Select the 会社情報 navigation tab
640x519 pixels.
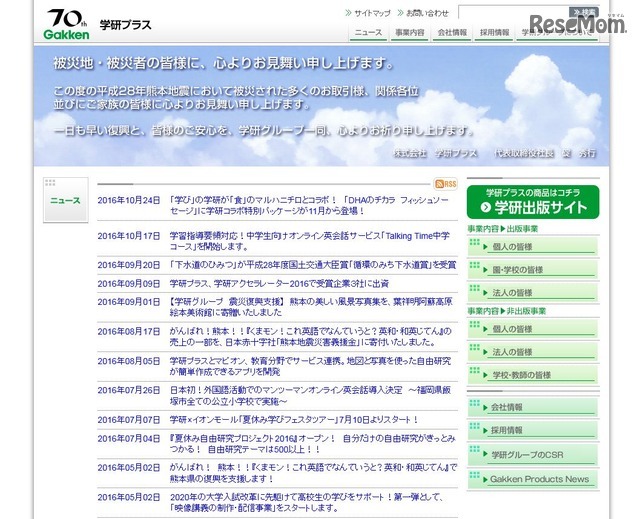(452, 33)
